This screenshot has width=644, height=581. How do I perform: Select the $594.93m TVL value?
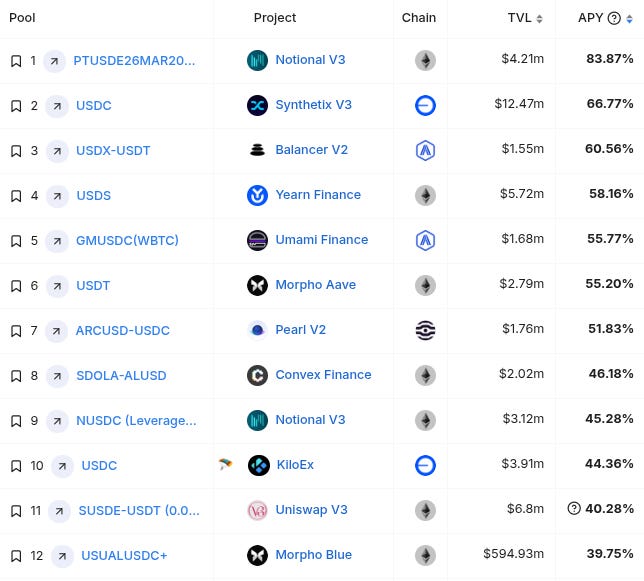(x=513, y=554)
